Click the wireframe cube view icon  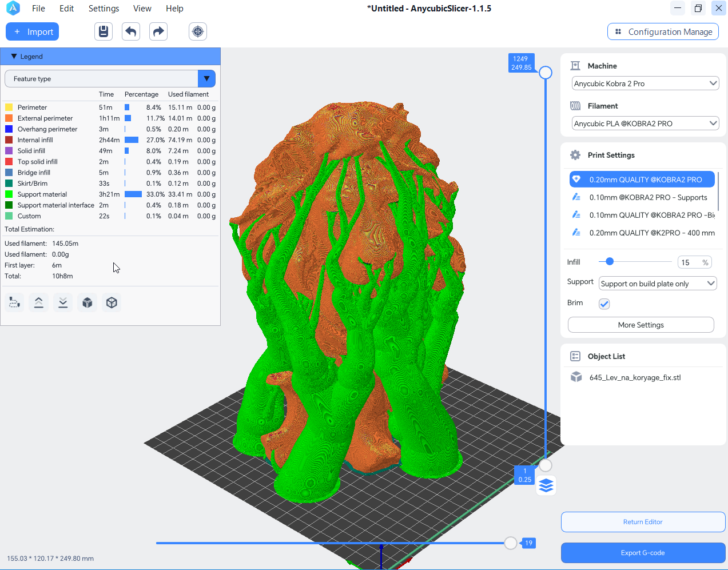click(x=112, y=302)
